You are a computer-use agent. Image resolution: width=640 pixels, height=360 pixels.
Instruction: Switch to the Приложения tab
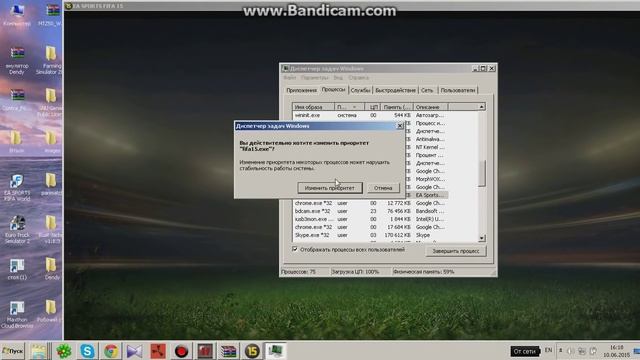point(301,90)
